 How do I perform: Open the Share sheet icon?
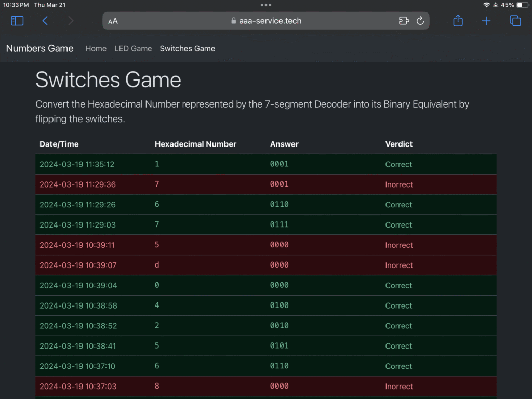(458, 21)
